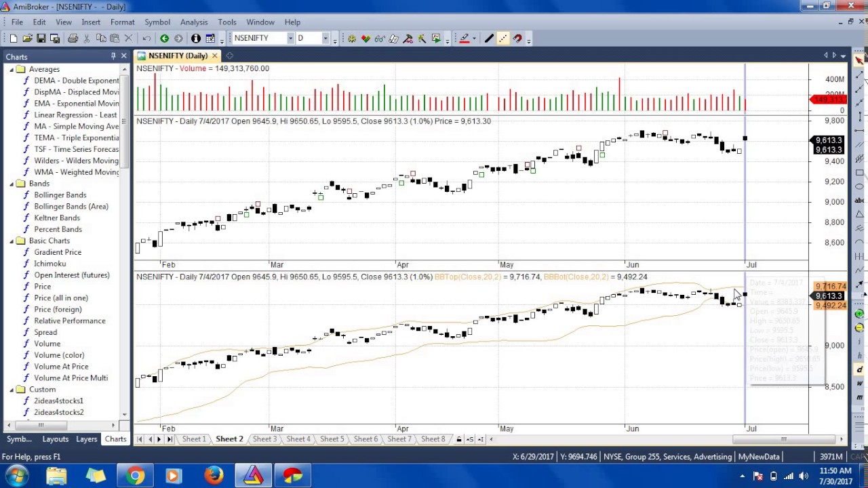Switch to the Sheet 3 tab
The image size is (868, 488).
tap(264, 439)
